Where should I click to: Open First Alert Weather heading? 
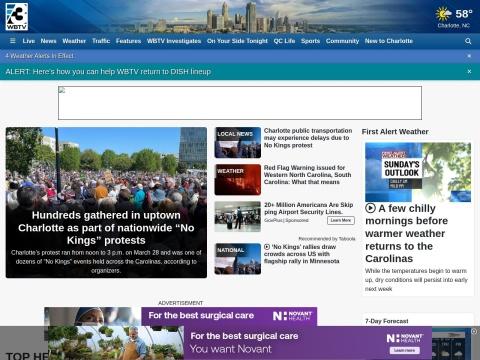click(x=395, y=132)
